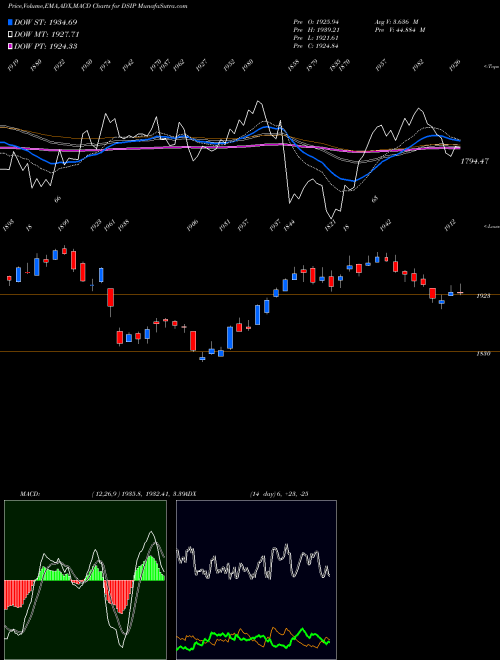Viewport: 500px width, 660px height.
Task: Click the 'Pre H: 1939.21' high value
Action: 316,30
